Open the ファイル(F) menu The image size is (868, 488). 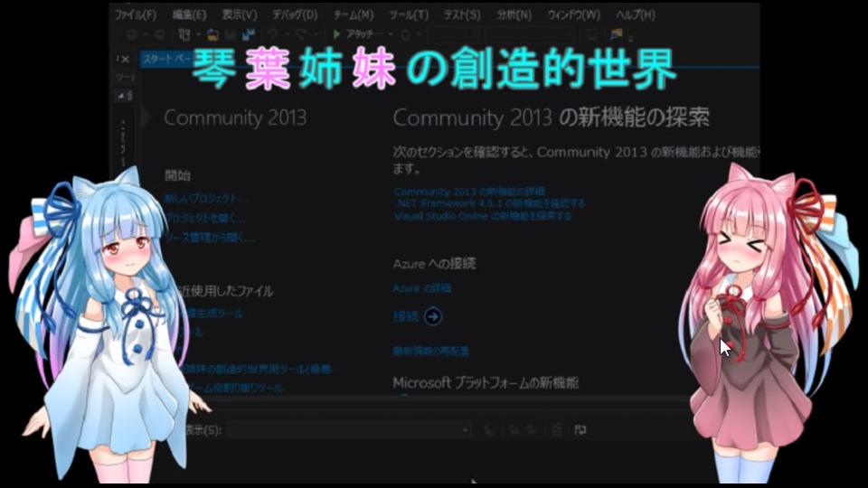(x=135, y=15)
